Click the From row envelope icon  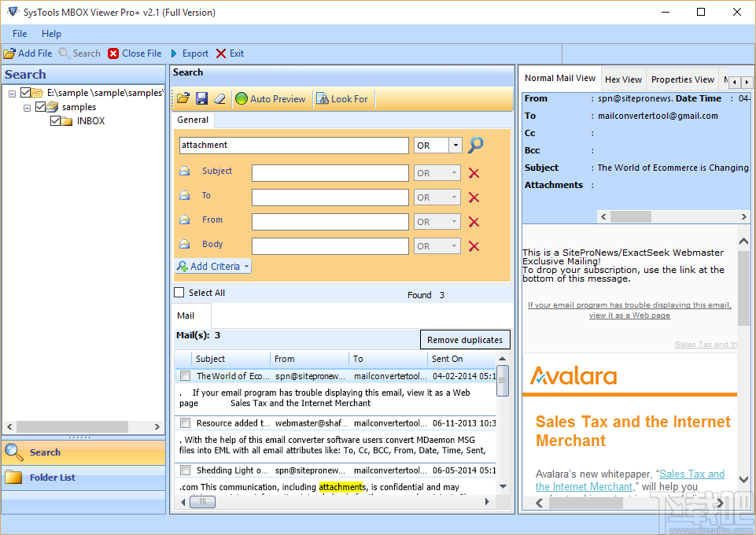185,220
